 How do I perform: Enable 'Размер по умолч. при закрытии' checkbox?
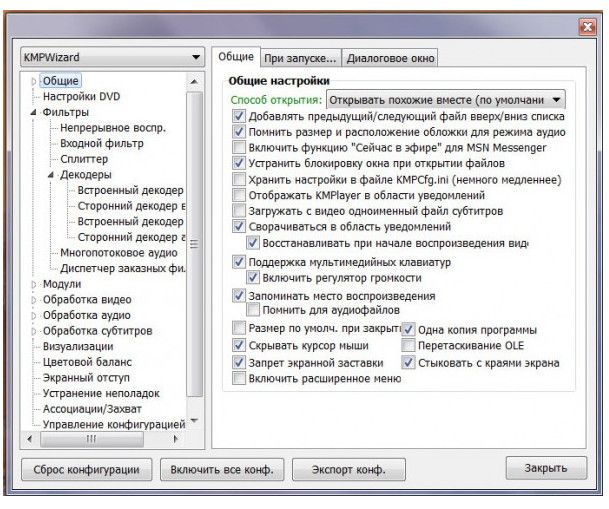(239, 328)
